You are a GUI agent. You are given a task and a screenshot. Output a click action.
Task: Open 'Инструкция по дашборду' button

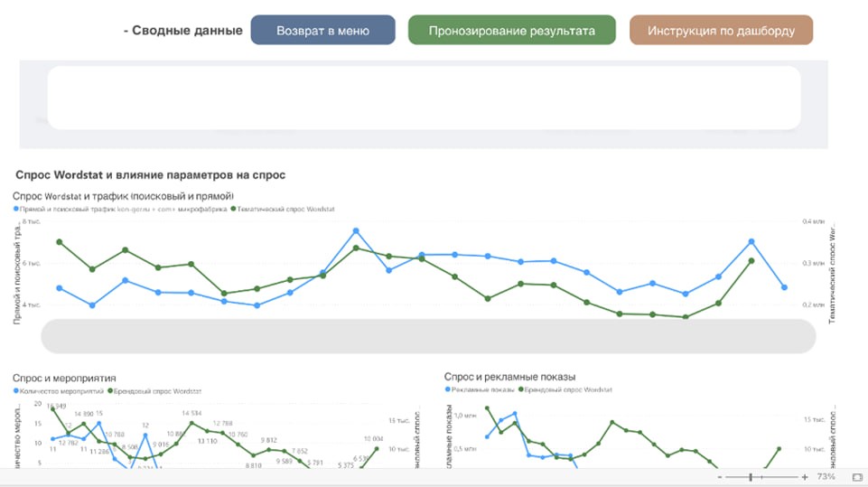(x=721, y=30)
